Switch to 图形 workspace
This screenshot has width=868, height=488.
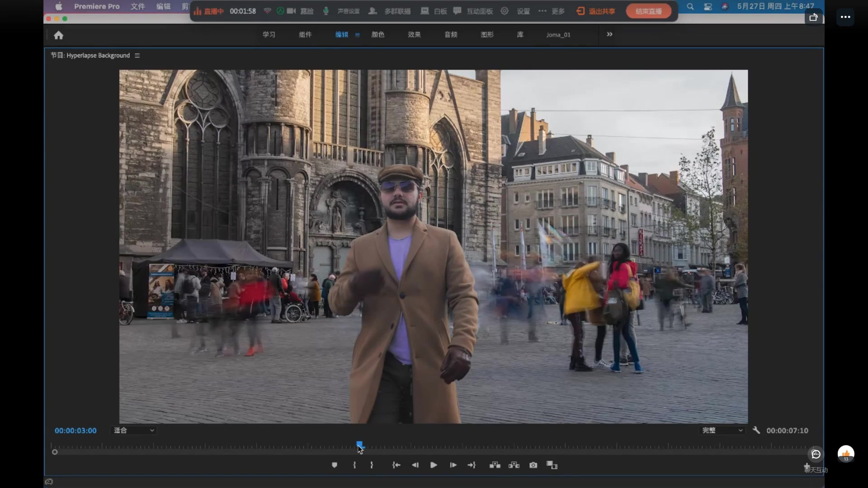[487, 35]
